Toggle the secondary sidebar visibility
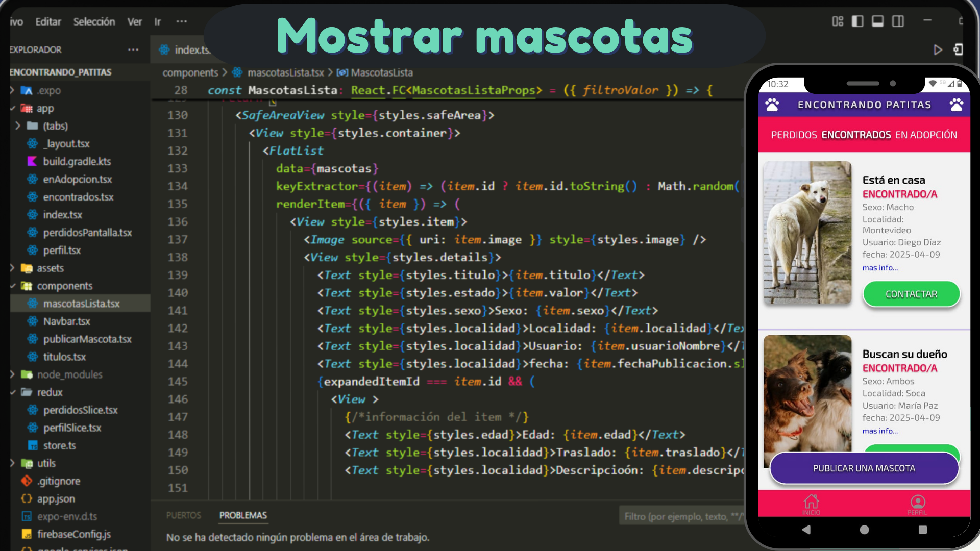 click(x=898, y=21)
